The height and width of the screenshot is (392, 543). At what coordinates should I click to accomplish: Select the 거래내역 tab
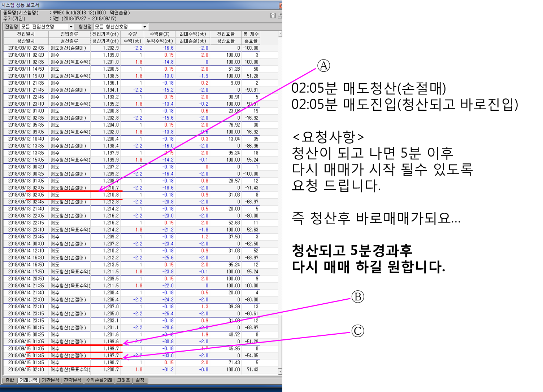pyautogui.click(x=29, y=380)
